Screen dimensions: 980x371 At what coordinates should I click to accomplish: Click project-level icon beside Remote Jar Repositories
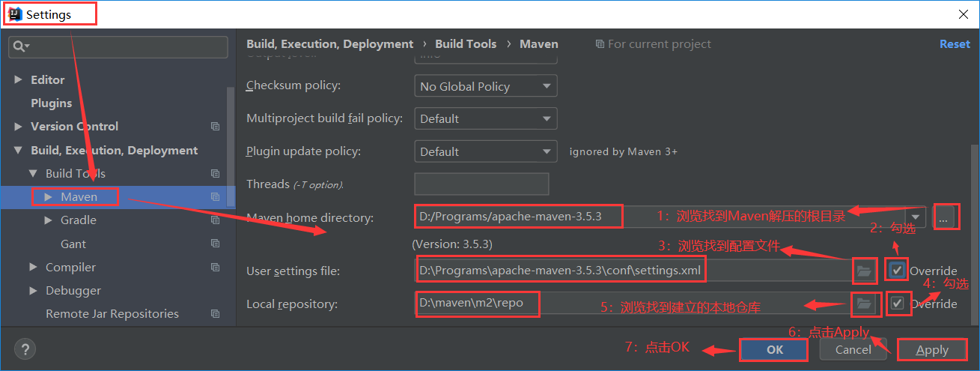tap(215, 314)
